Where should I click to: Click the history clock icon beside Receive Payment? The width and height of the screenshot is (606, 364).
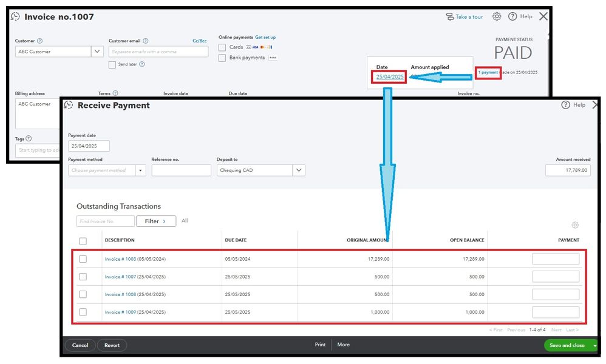click(x=69, y=105)
